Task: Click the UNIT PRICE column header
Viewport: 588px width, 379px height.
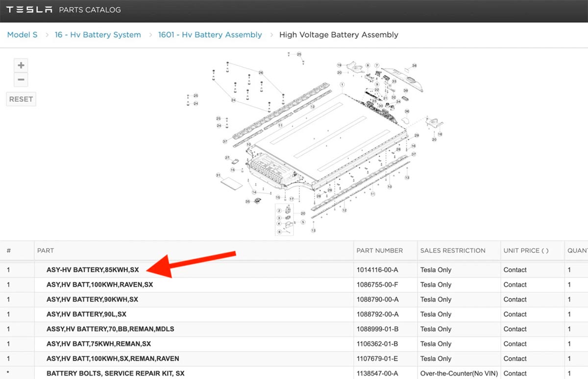Action: coord(525,250)
